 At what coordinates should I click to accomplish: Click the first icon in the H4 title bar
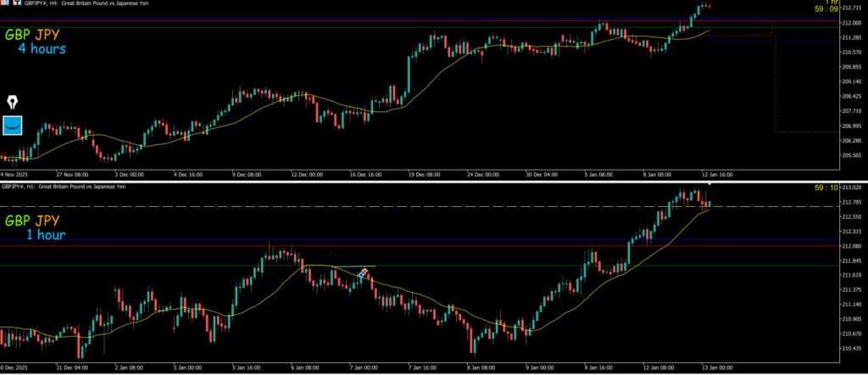5,4
